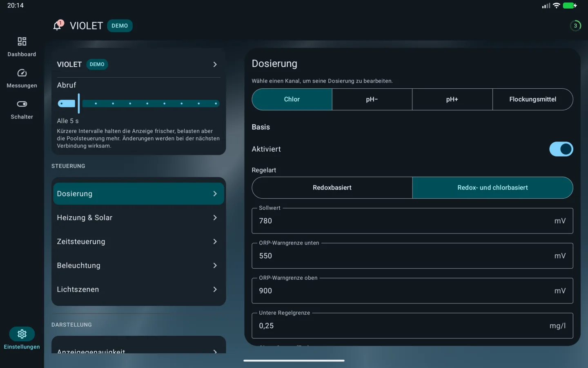Open Beleuchtung settings chevron

click(215, 265)
